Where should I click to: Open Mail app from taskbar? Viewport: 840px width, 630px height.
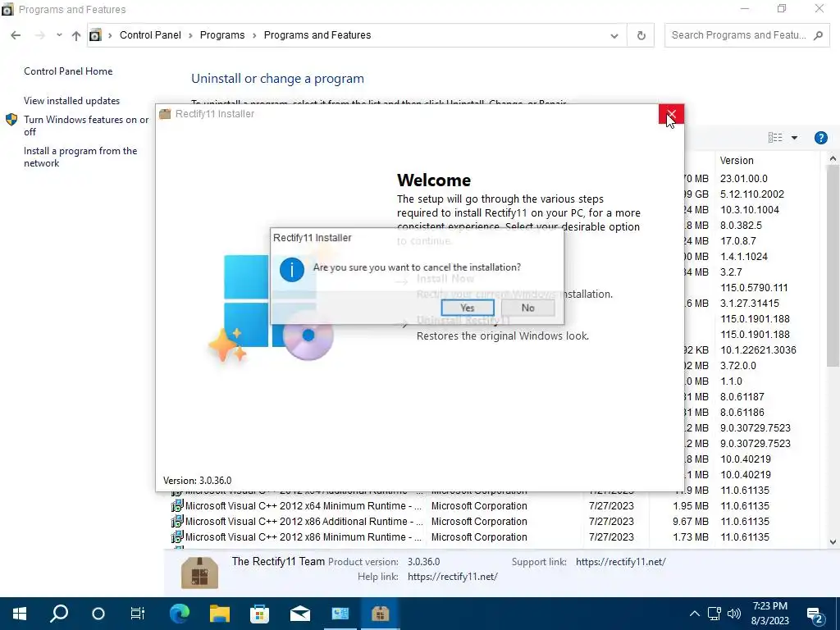[300, 614]
